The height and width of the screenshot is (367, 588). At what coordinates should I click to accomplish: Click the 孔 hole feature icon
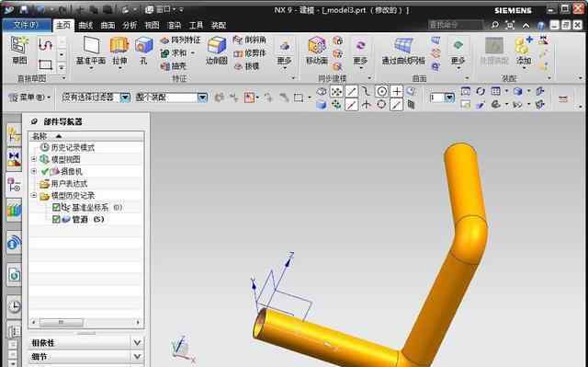point(144,46)
